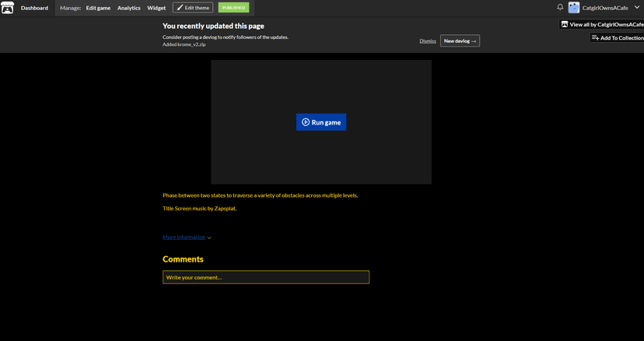Click the CatgirlOwnsACafe username
Viewport: 644px width, 341px height.
(x=605, y=8)
